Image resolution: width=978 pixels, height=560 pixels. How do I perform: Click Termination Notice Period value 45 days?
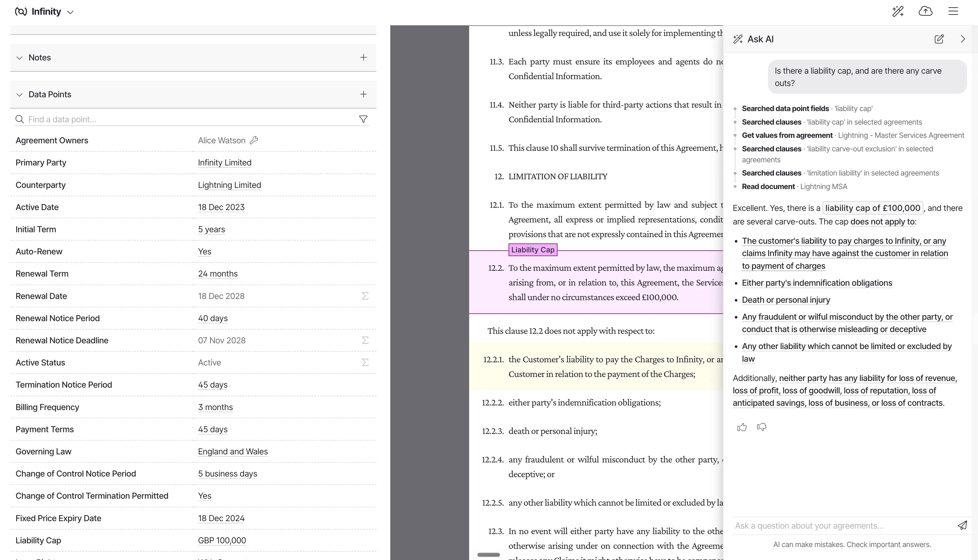pos(213,385)
